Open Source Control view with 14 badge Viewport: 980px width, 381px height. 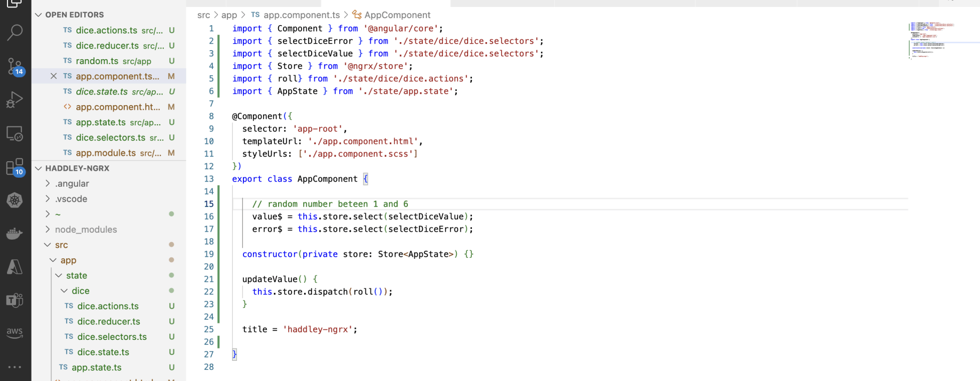(14, 67)
